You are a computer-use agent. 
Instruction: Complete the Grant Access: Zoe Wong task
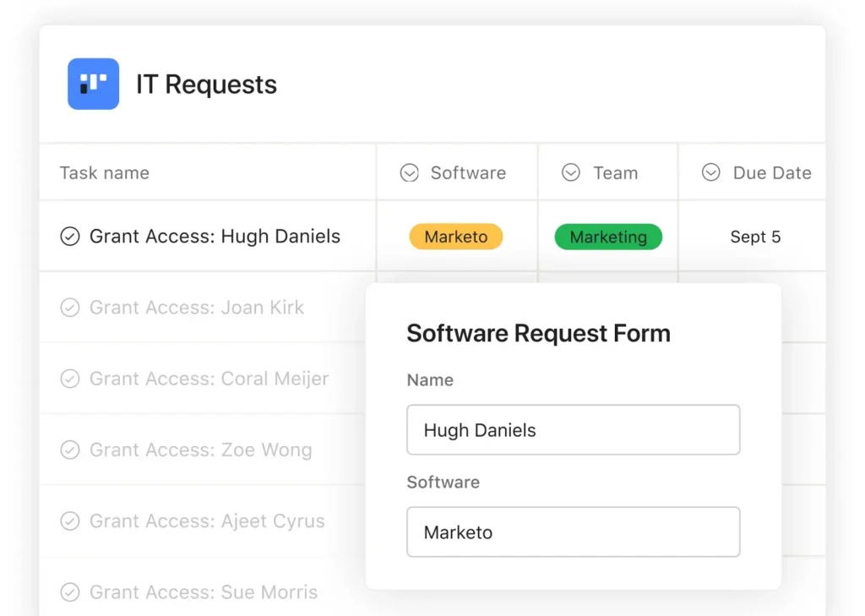(70, 450)
